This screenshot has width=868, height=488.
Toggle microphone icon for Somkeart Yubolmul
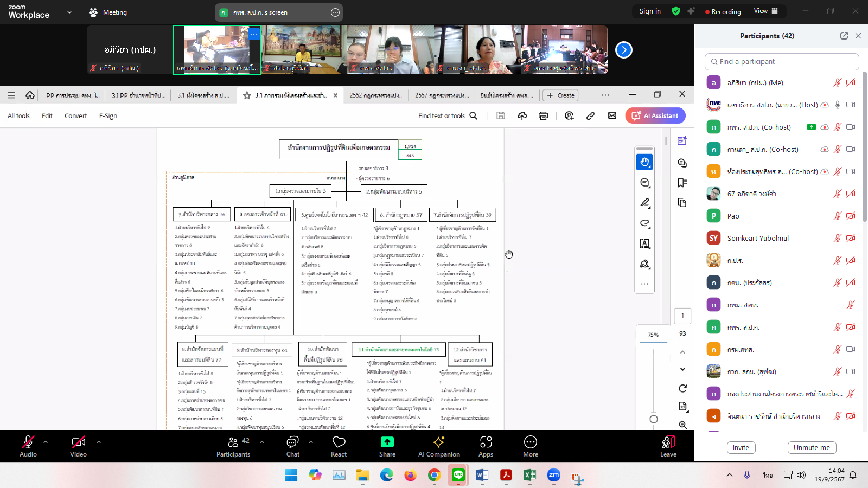click(838, 238)
